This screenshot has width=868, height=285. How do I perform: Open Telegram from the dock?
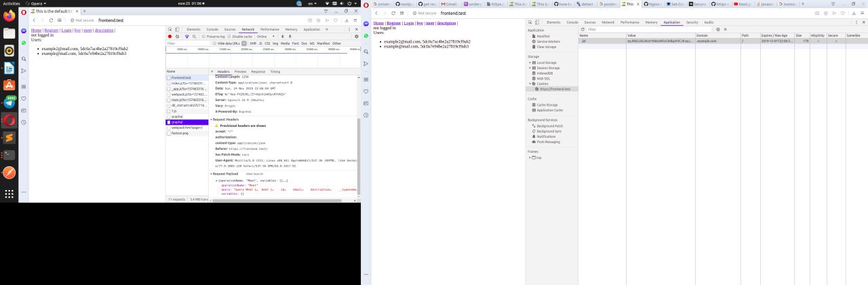pos(9,102)
